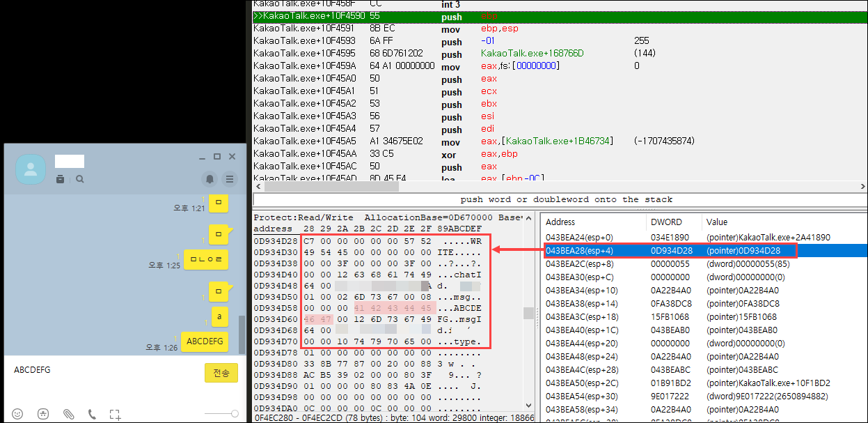The height and width of the screenshot is (423, 868).
Task: Select hex dump row 0D934D40
Action: tap(368, 274)
